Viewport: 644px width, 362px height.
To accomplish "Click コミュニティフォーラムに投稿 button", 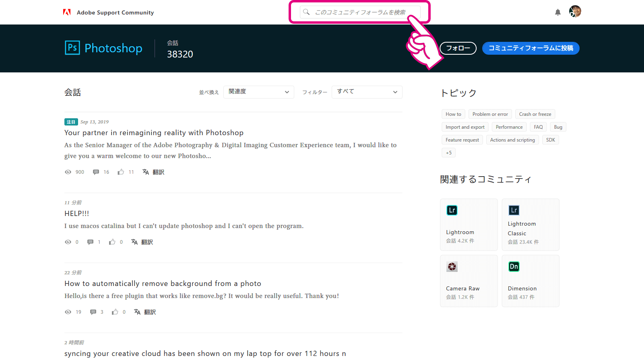I will 531,48.
